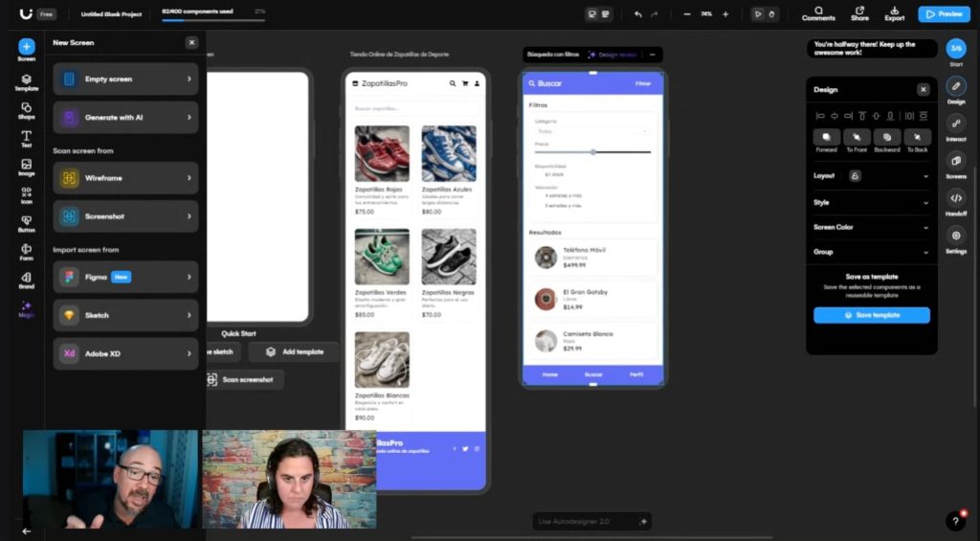
Task: Select the Text tool
Action: tap(26, 139)
